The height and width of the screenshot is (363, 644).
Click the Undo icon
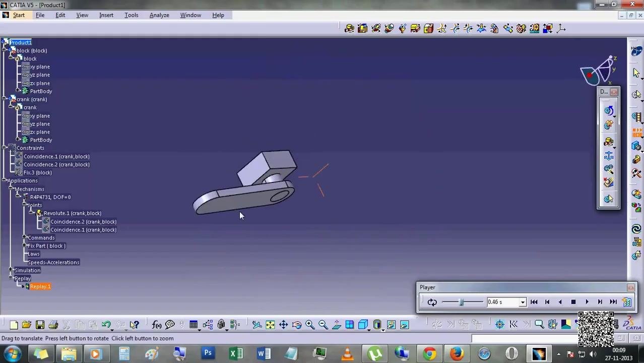[106, 325]
